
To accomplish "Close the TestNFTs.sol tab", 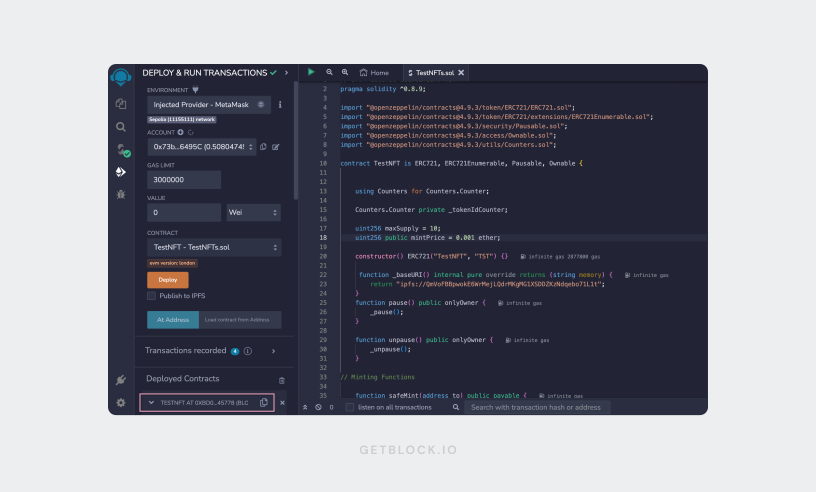I will 461,73.
